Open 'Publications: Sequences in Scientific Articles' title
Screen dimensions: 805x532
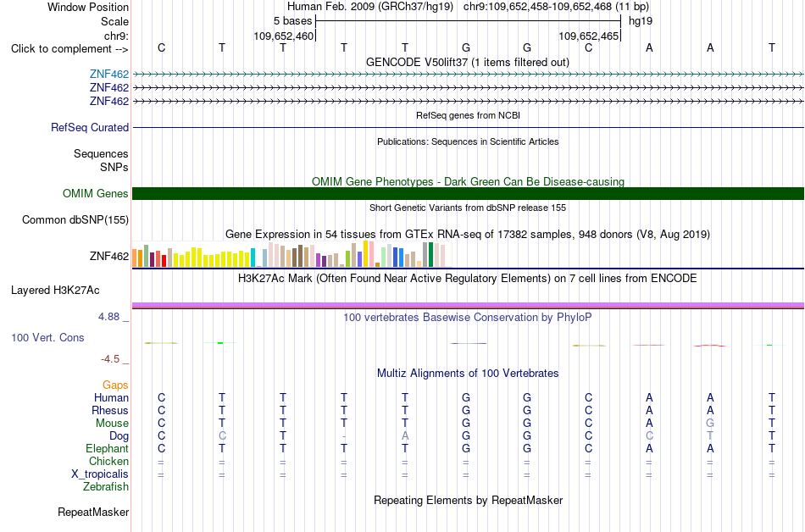point(468,141)
